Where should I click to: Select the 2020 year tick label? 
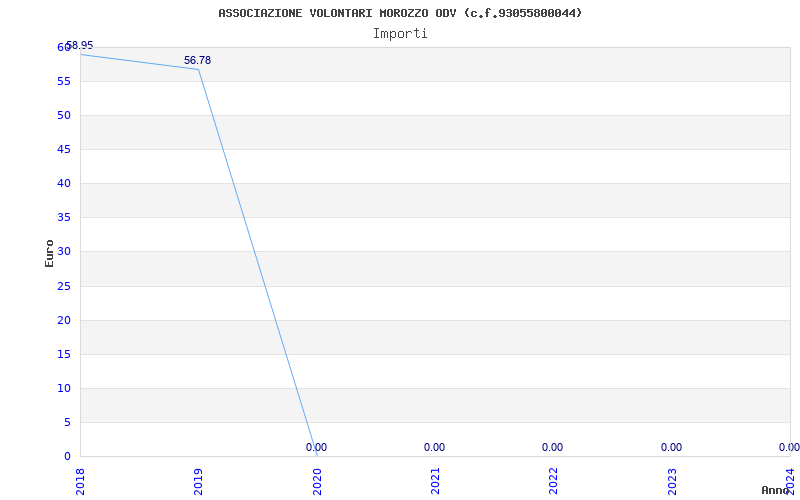(317, 482)
